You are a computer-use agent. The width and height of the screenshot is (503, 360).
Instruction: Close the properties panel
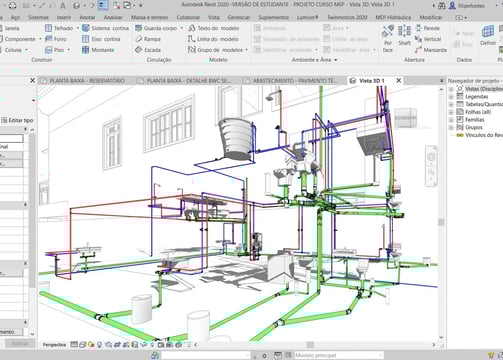tap(32, 80)
